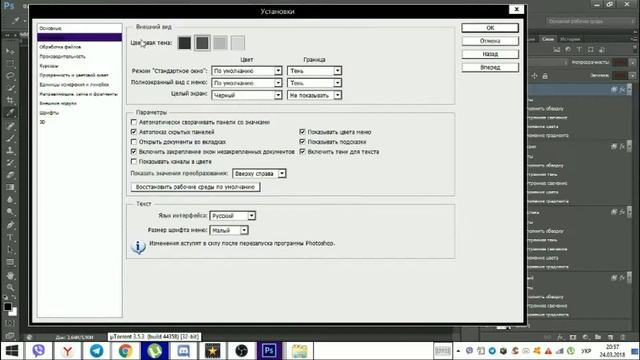Image resolution: width=640 pixels, height=360 pixels.
Task: Click the OK button
Action: (x=490, y=28)
